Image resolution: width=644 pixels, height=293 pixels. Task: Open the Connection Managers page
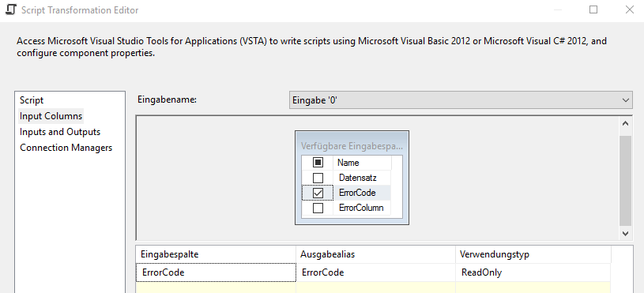click(66, 148)
